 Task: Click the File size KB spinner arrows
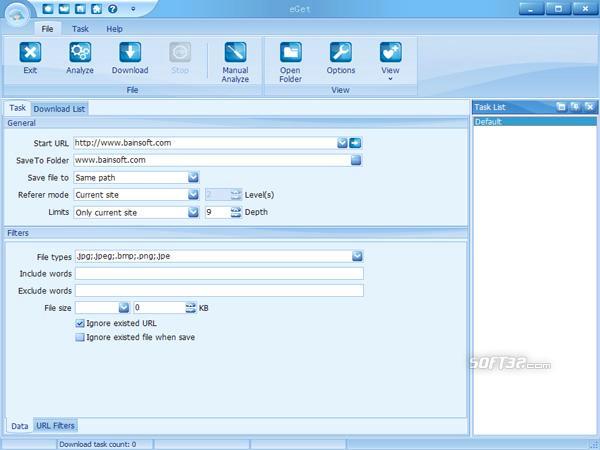191,308
